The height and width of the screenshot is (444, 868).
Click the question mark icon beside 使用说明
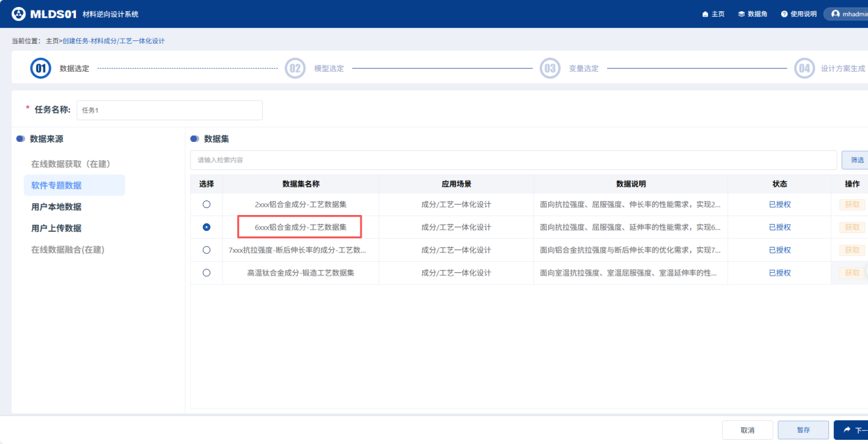point(784,14)
